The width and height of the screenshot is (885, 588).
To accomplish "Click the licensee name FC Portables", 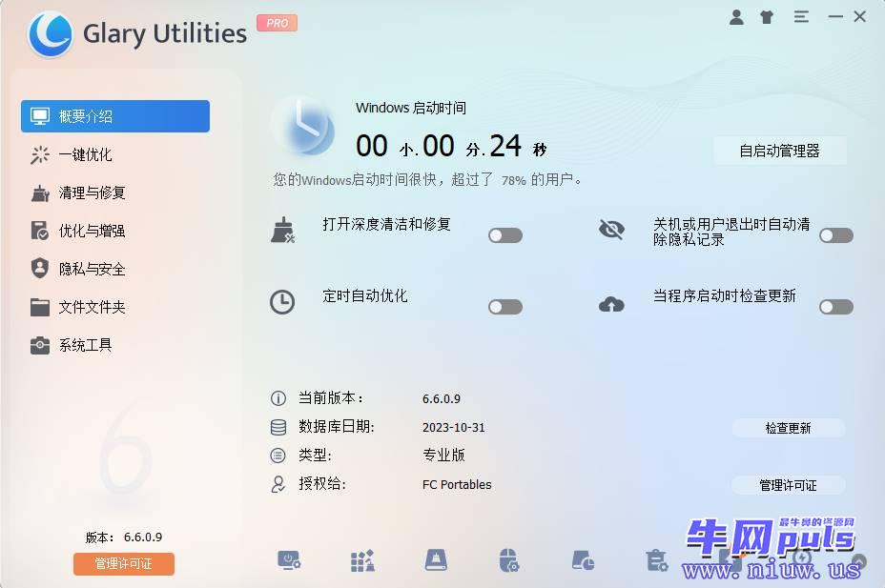I will pyautogui.click(x=457, y=484).
